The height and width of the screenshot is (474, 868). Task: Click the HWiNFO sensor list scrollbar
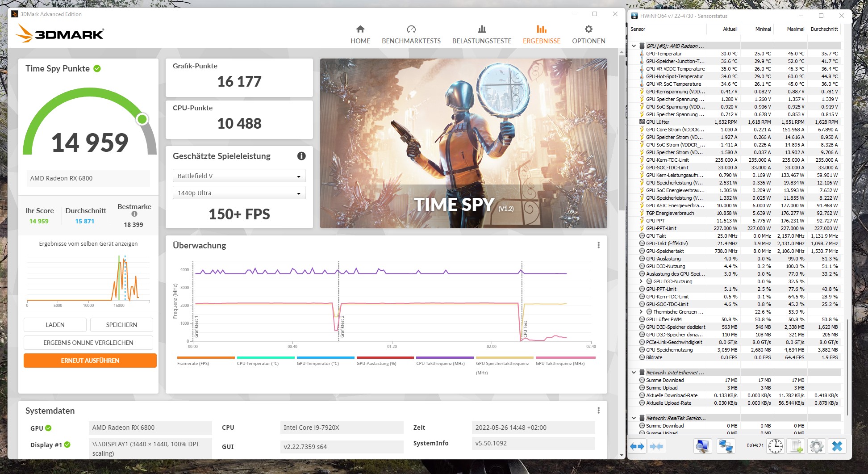coord(847,367)
